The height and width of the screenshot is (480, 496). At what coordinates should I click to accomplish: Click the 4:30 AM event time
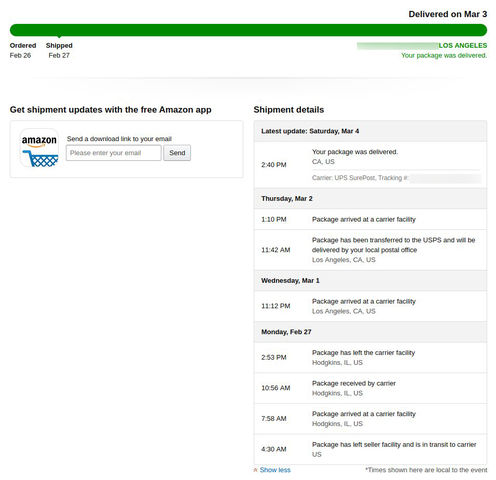(274, 449)
